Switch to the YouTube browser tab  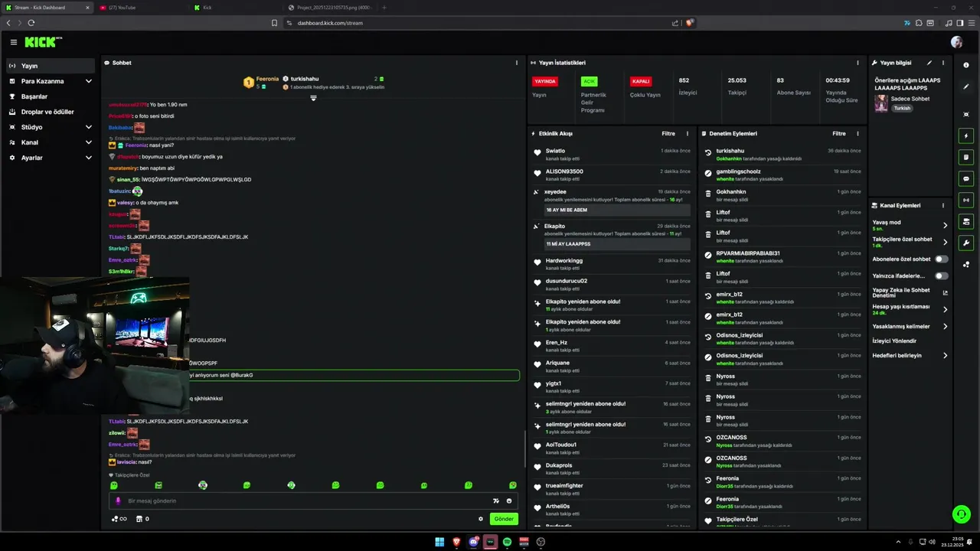click(142, 8)
